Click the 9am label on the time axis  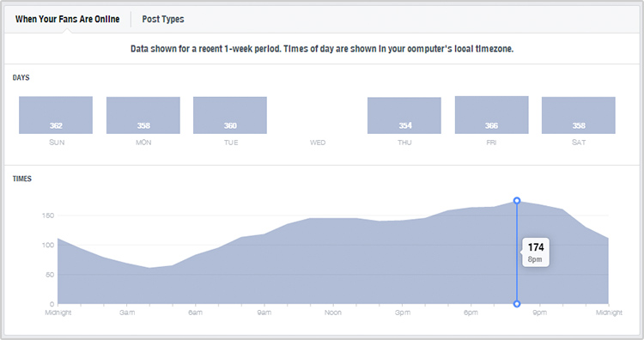tap(264, 313)
